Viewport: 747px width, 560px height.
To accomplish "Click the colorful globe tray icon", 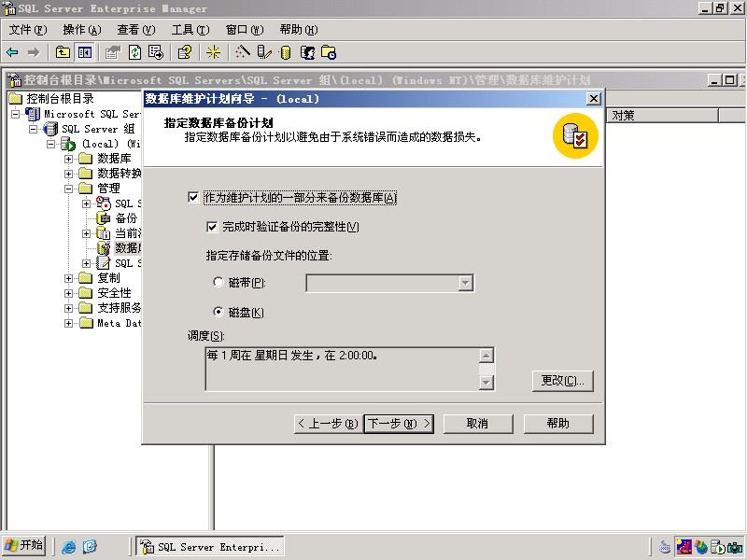I will click(701, 547).
